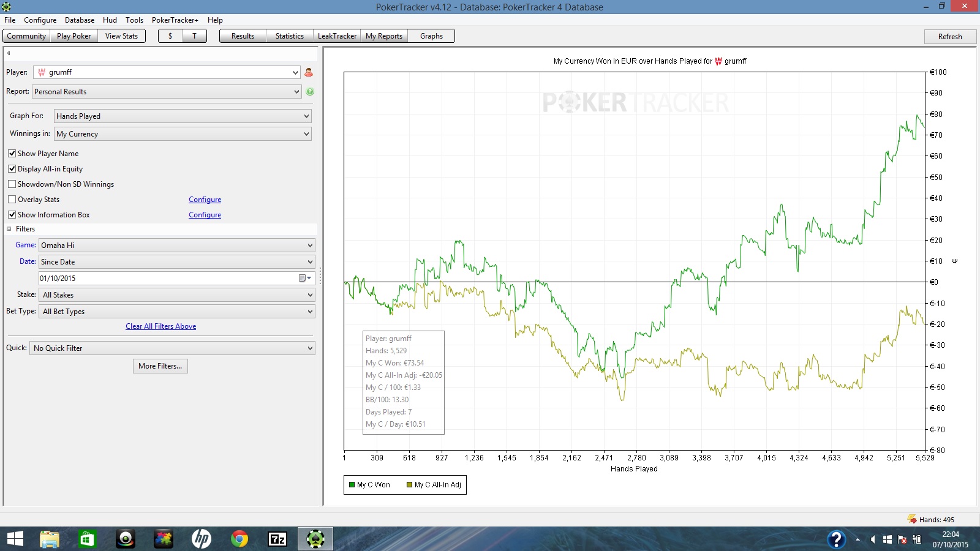Click the collapse panel arrow at top left
980x551 pixels.
pyautogui.click(x=9, y=53)
